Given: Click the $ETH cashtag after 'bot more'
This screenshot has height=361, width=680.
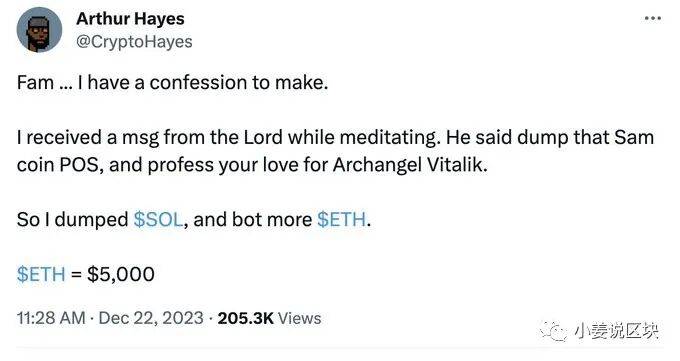Looking at the screenshot, I should tap(342, 219).
